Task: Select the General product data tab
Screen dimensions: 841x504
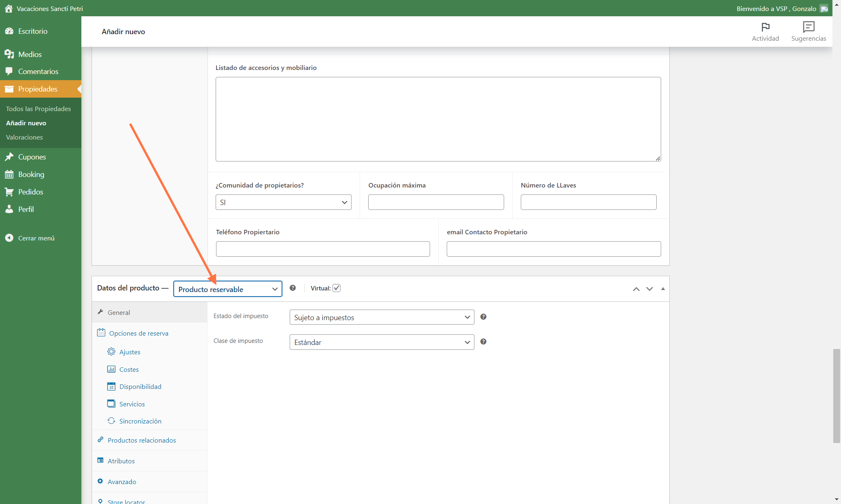Action: pyautogui.click(x=150, y=312)
